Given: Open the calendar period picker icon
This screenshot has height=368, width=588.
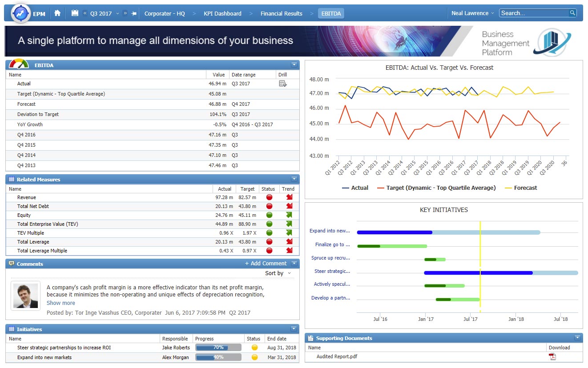Looking at the screenshot, I should tap(75, 13).
